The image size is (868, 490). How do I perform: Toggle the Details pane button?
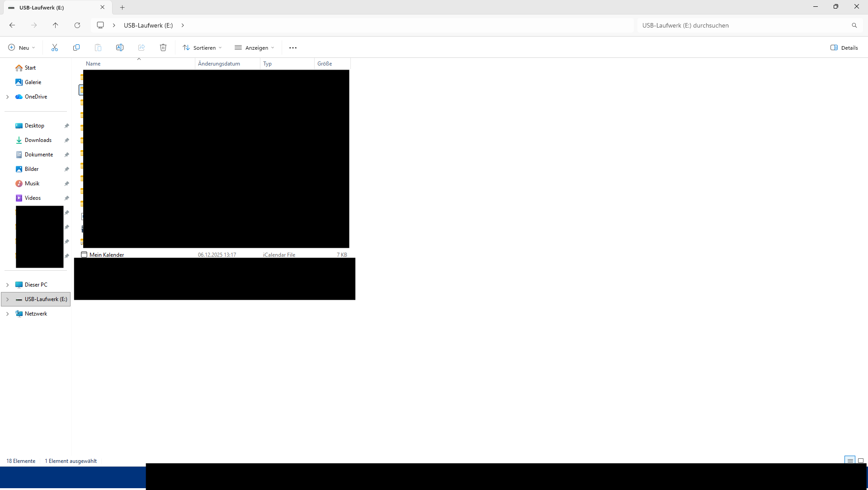[x=844, y=47]
